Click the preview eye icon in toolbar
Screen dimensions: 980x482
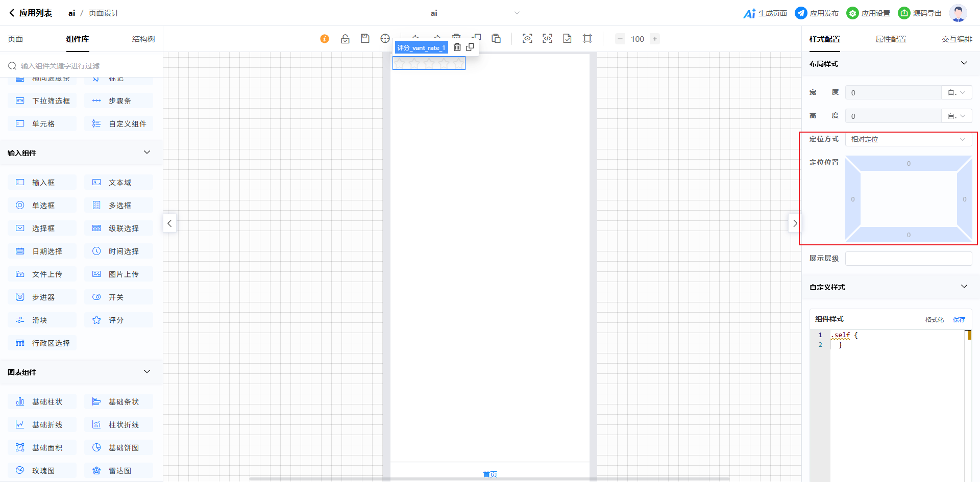[527, 39]
